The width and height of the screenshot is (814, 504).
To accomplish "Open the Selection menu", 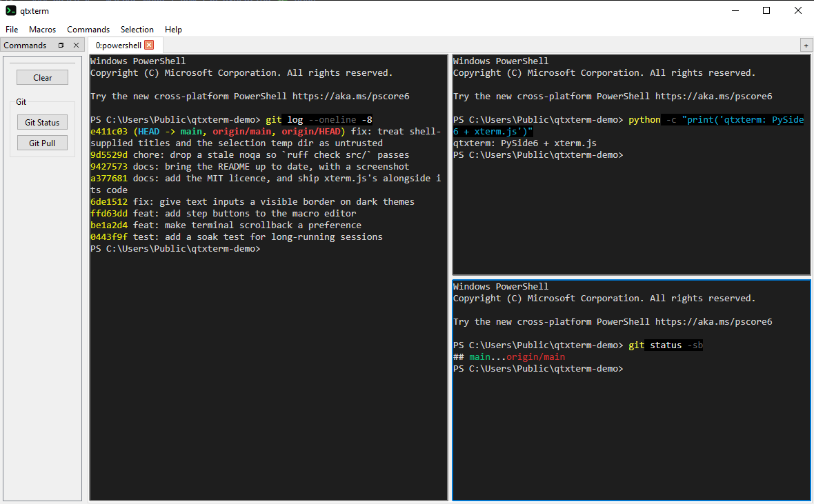I will coord(137,30).
